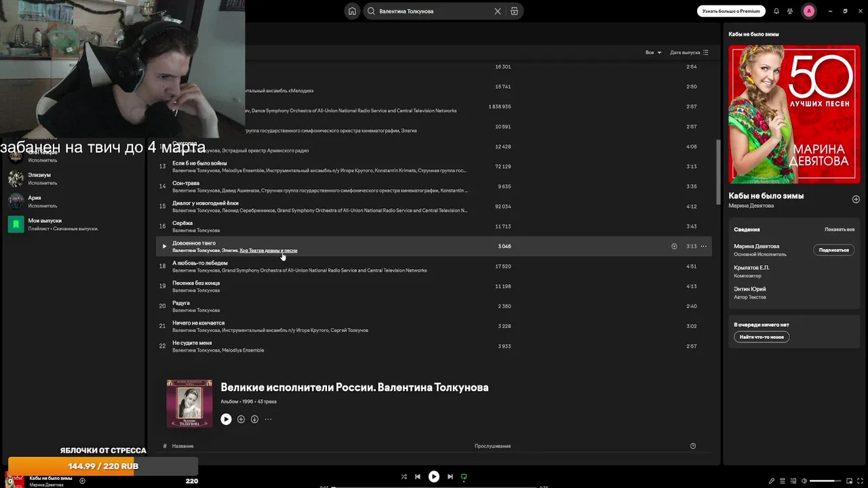Seek on the playback progress bar
Viewport: 868px width, 488px height.
pyautogui.click(x=433, y=487)
